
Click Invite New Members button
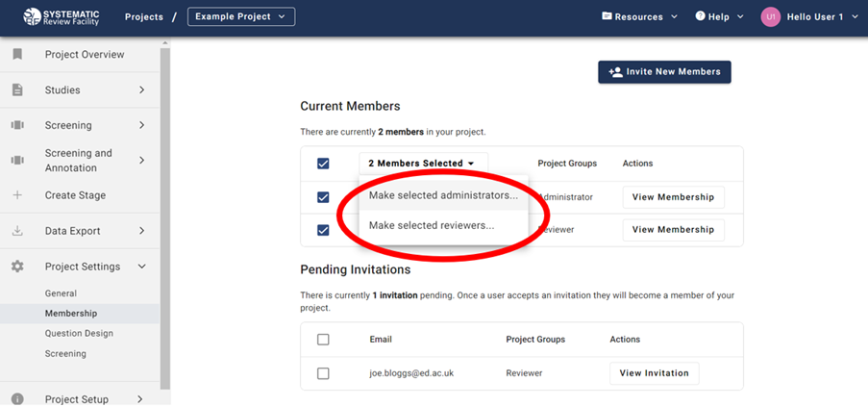665,72
